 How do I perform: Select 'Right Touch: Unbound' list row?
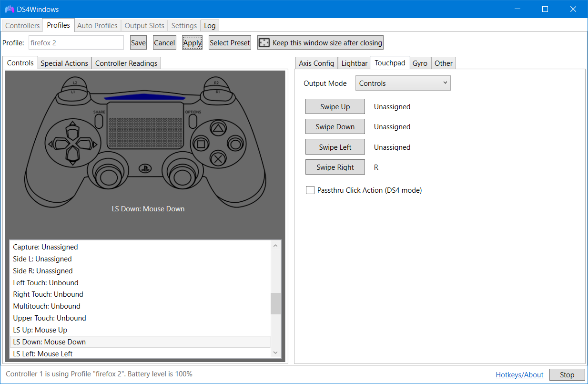pos(140,294)
